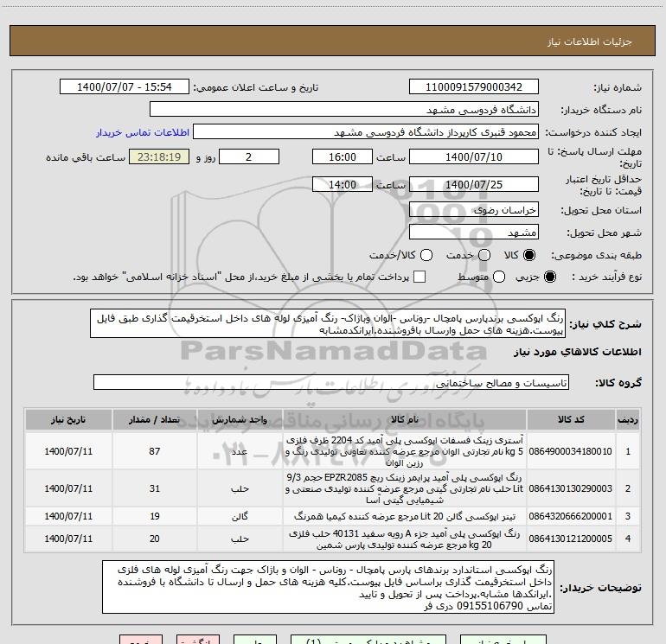Click product code 0864900034180010

(x=571, y=451)
